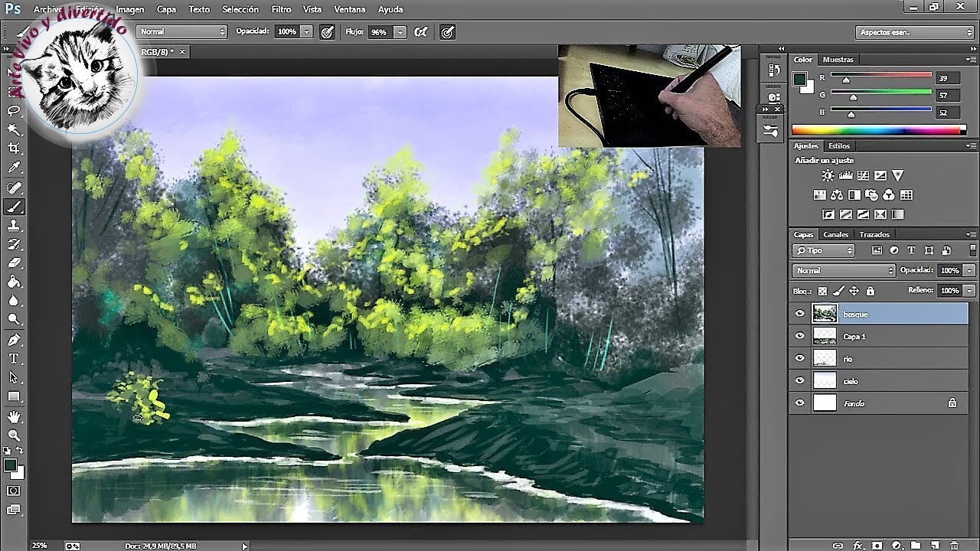Image resolution: width=980 pixels, height=551 pixels.
Task: Add a Levels adjustment
Action: tap(846, 175)
